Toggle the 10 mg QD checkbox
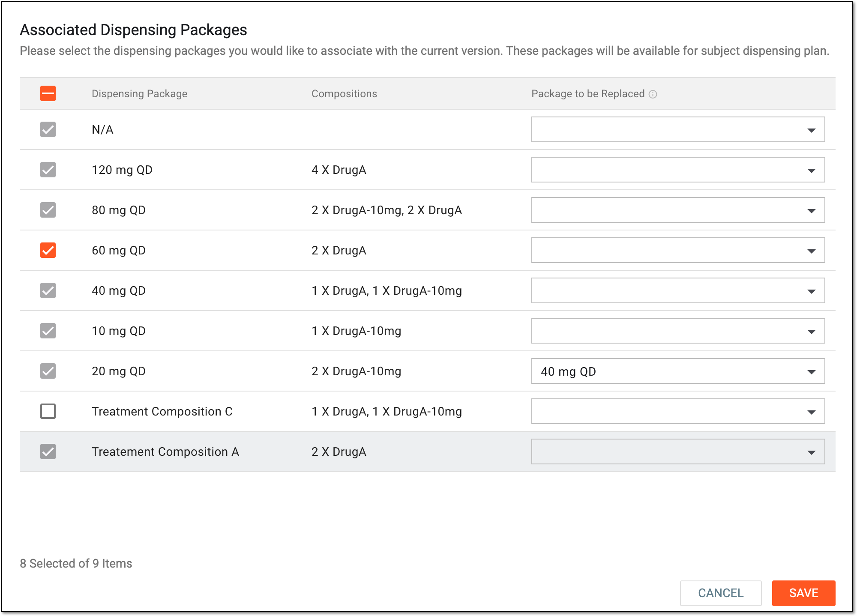Image resolution: width=857 pixels, height=616 pixels. click(x=48, y=331)
